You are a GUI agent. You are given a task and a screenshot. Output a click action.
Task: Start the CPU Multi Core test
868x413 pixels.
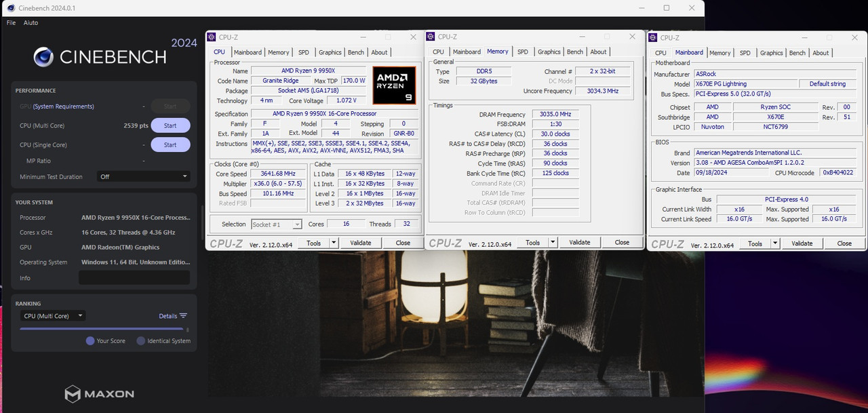coord(170,125)
